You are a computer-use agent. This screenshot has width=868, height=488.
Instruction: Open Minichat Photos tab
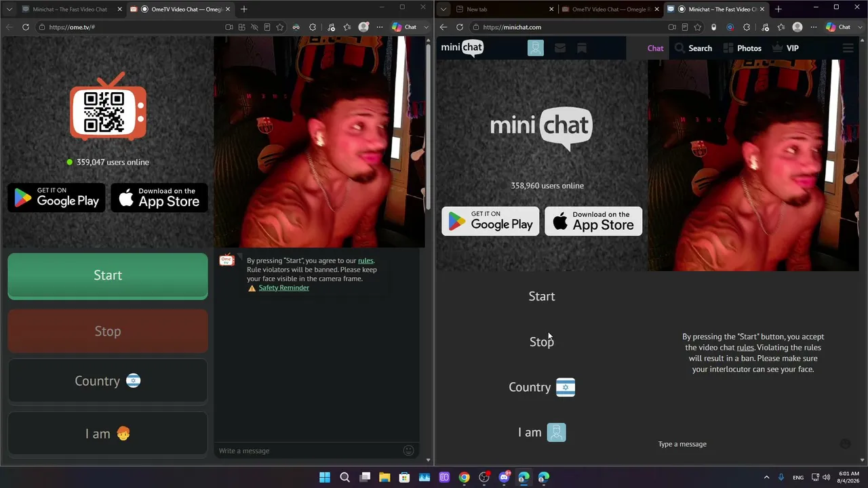[x=743, y=48]
